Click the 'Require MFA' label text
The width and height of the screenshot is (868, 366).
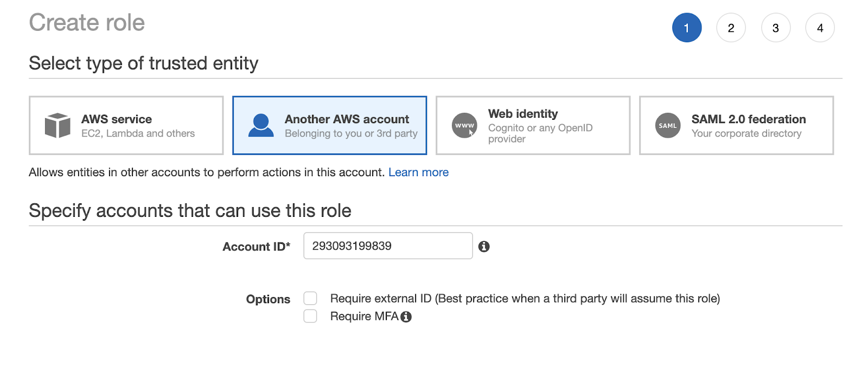(364, 317)
